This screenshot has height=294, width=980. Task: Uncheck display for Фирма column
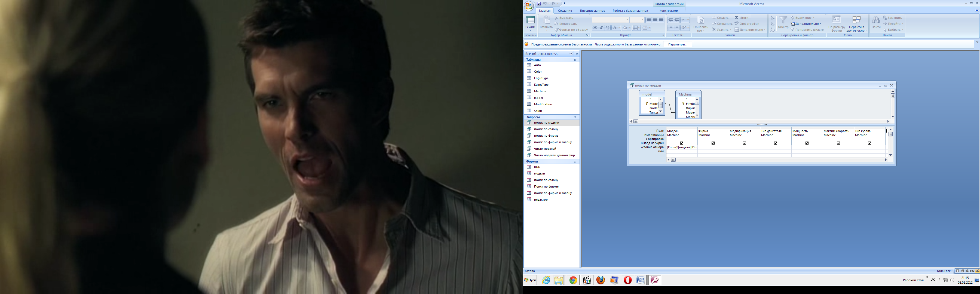[x=713, y=143]
